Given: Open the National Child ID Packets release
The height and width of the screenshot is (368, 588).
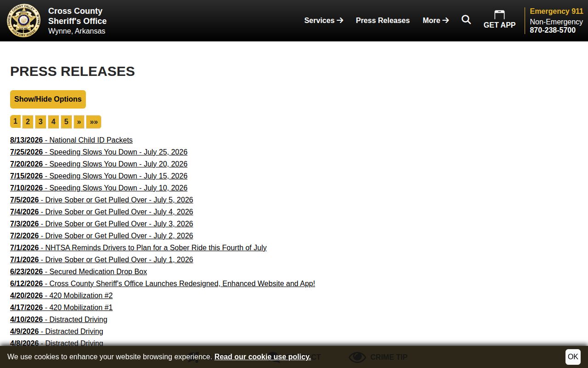Looking at the screenshot, I should (71, 140).
